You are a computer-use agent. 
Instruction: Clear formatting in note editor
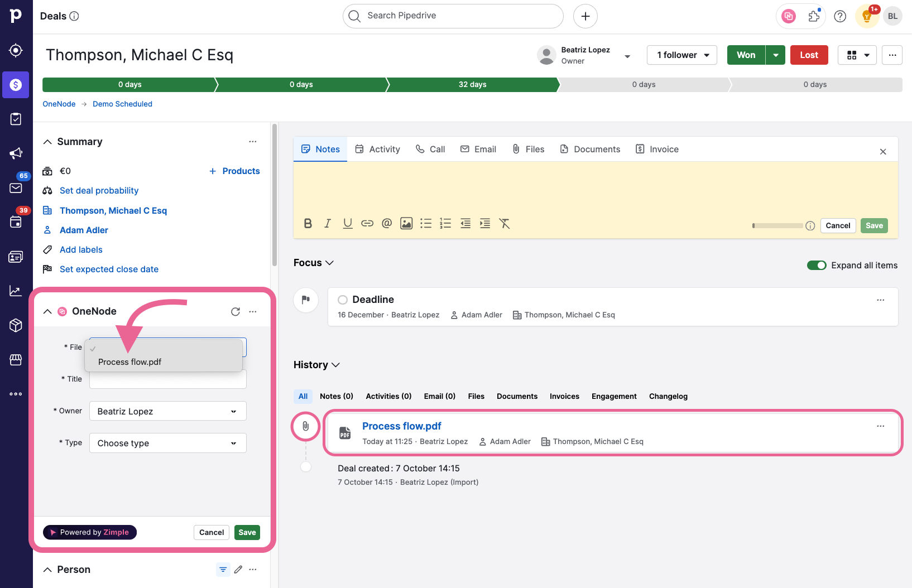click(x=505, y=224)
